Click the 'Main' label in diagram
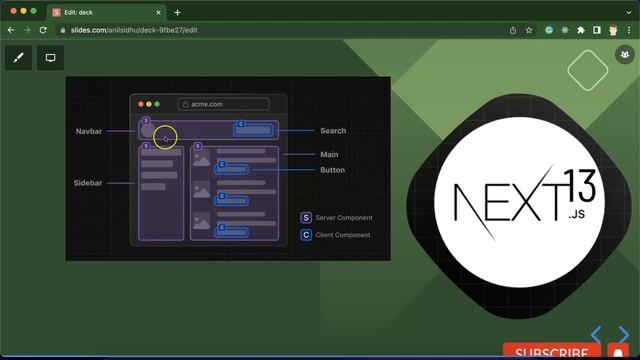This screenshot has width=640, height=360. [329, 154]
